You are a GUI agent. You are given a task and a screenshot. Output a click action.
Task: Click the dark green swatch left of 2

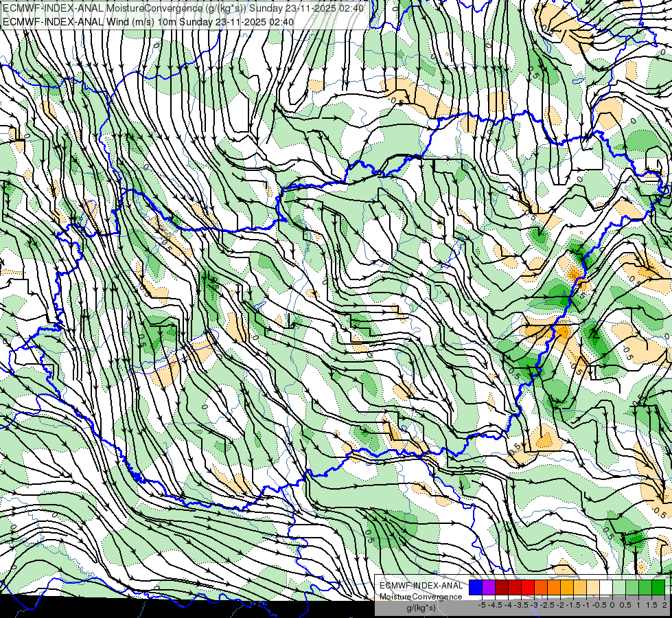point(658,588)
